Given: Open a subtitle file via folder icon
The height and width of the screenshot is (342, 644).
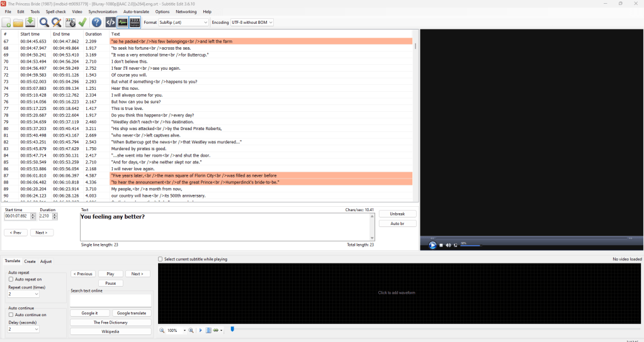Looking at the screenshot, I should pos(18,23).
